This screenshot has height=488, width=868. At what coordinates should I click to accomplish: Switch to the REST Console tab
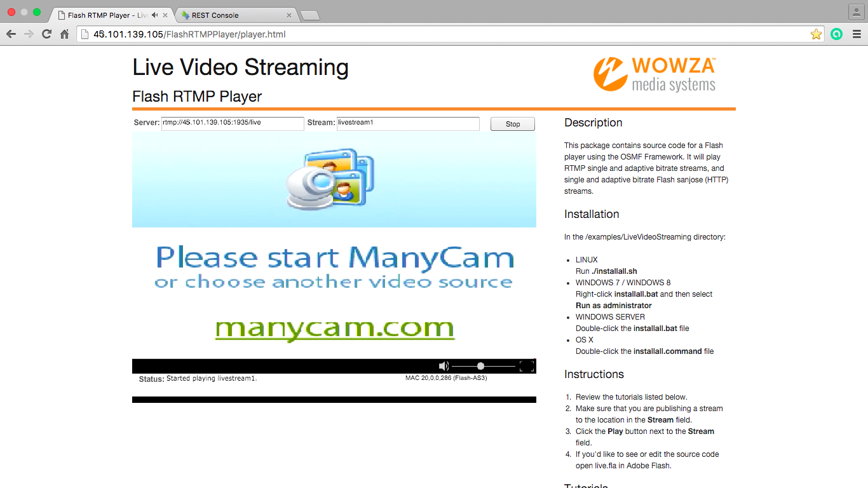tap(236, 15)
